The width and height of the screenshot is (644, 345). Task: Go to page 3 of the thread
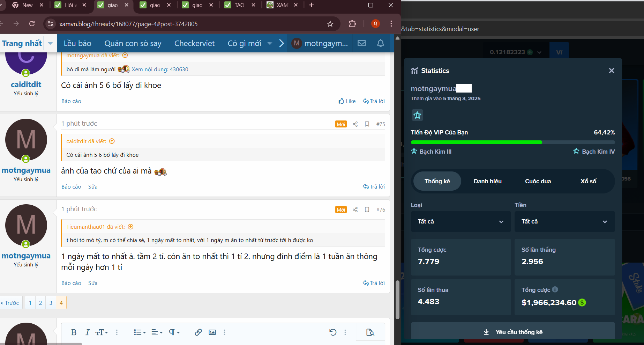click(x=51, y=303)
